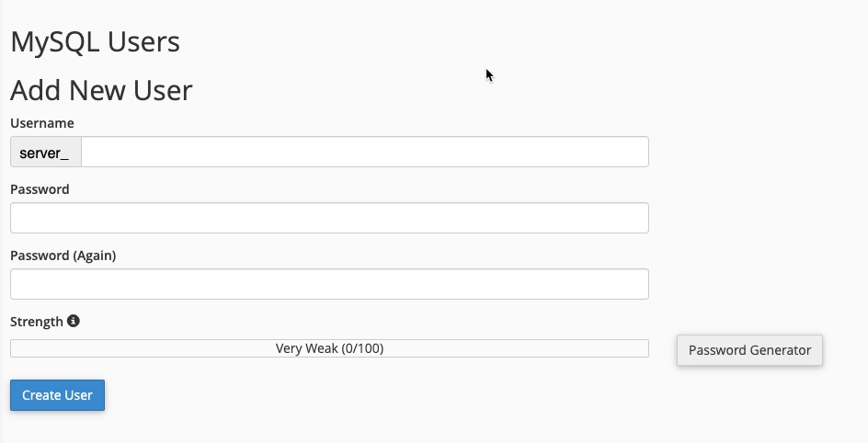Image resolution: width=868 pixels, height=443 pixels.
Task: Click the server_ username prefix
Action: (45, 153)
